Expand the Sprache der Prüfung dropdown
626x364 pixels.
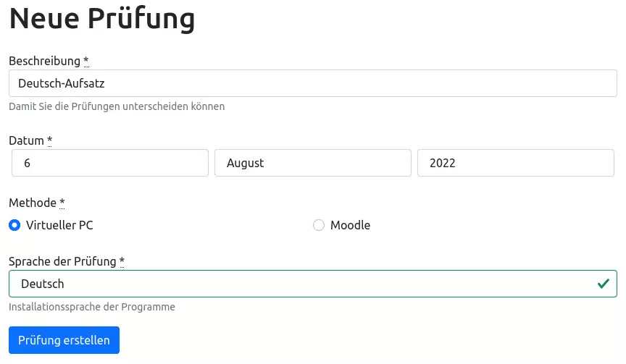click(x=304, y=284)
